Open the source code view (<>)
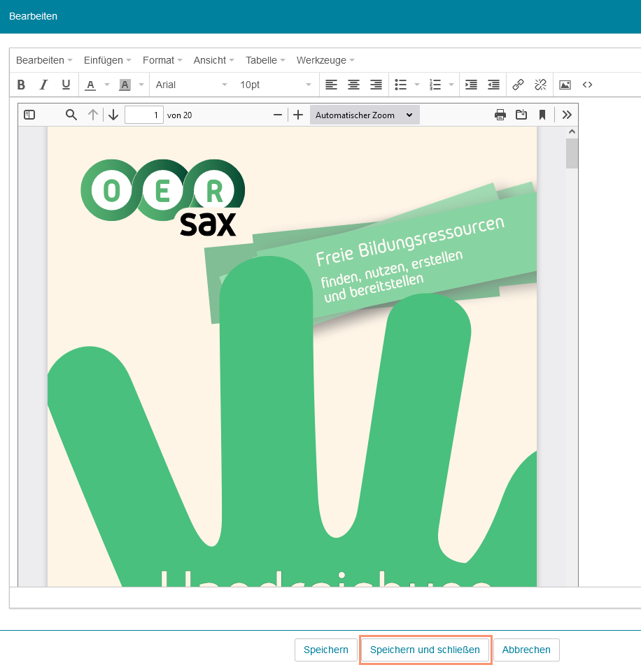This screenshot has width=641, height=672. tap(587, 85)
